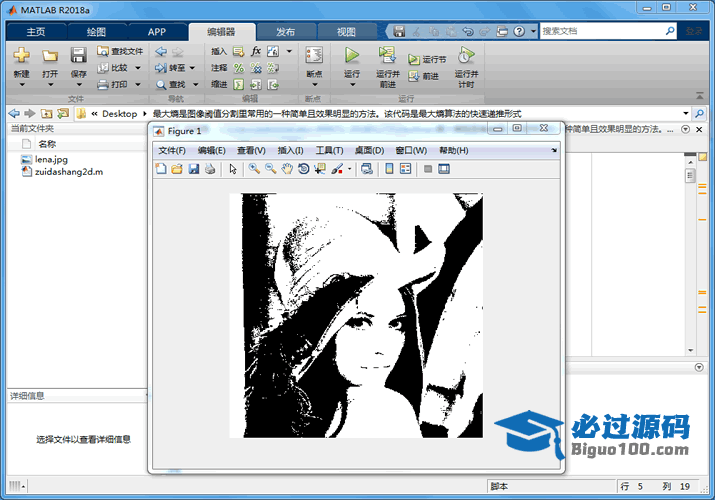Expand the Go To (转至) dropdown arrow
This screenshot has width=715, height=500.
click(192, 68)
